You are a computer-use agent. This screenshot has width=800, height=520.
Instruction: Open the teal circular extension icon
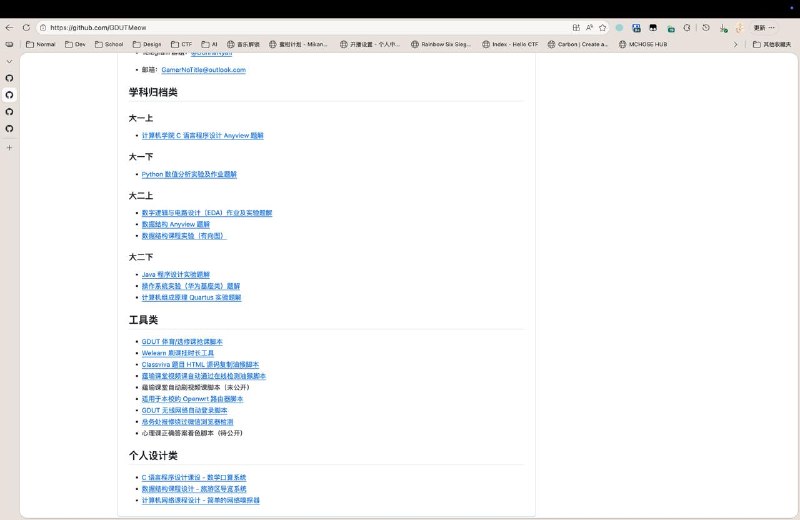click(619, 28)
